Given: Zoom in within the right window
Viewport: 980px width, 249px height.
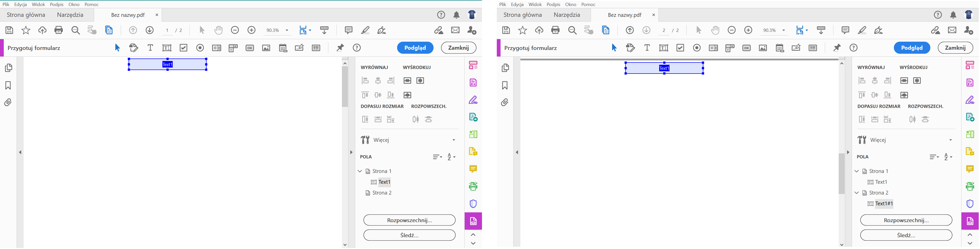Looking at the screenshot, I should click(748, 30).
